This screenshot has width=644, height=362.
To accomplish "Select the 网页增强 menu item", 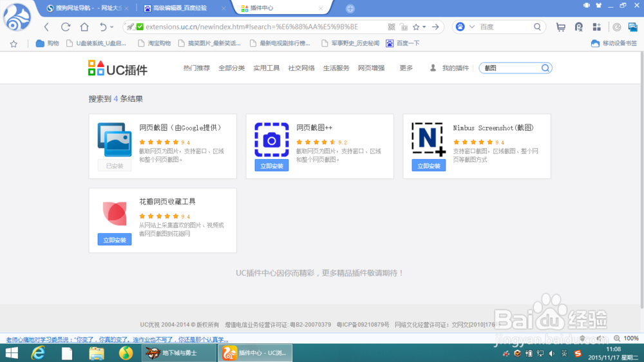I will click(371, 68).
